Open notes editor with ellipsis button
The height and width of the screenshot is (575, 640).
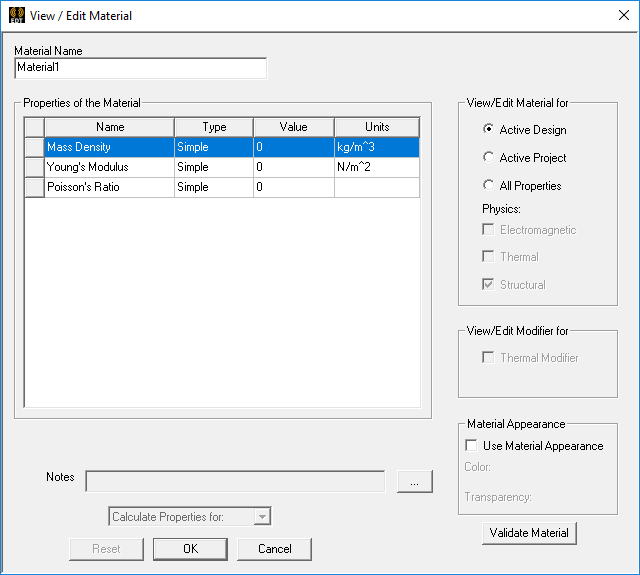click(x=414, y=482)
